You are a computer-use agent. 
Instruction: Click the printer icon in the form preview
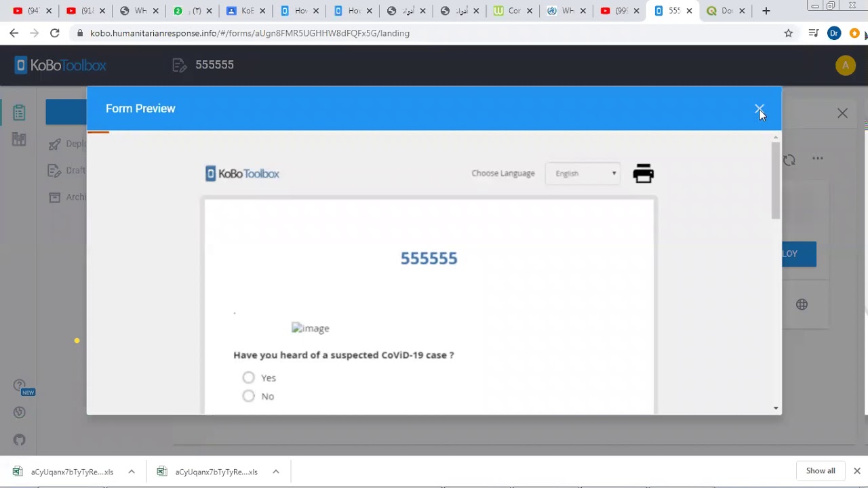click(643, 174)
